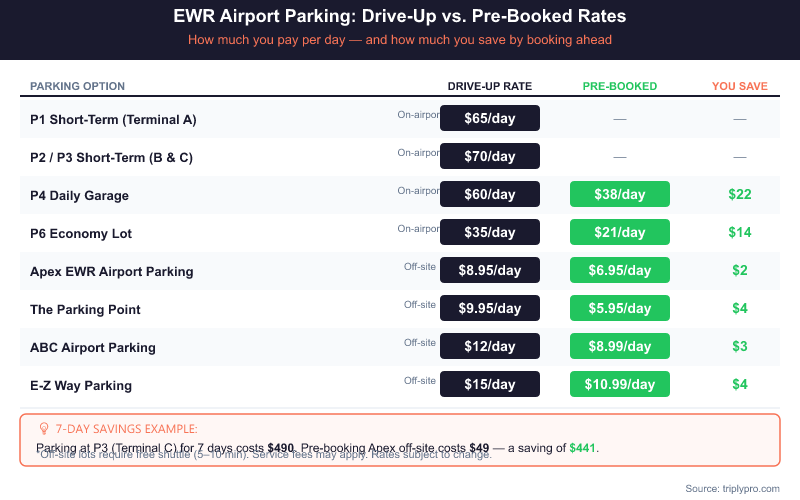Select the Apex EWR Airport Parking name

(x=111, y=271)
